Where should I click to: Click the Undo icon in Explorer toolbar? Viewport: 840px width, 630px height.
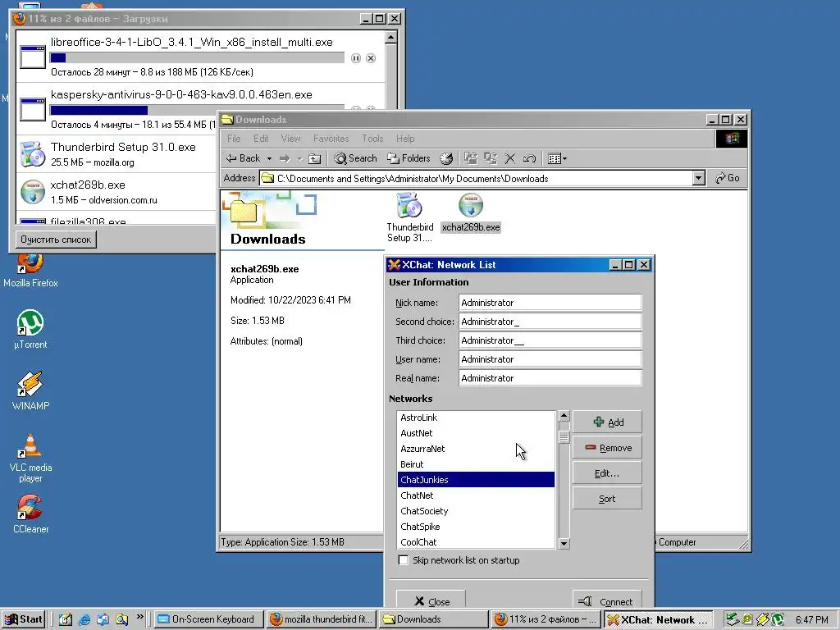pyautogui.click(x=529, y=158)
